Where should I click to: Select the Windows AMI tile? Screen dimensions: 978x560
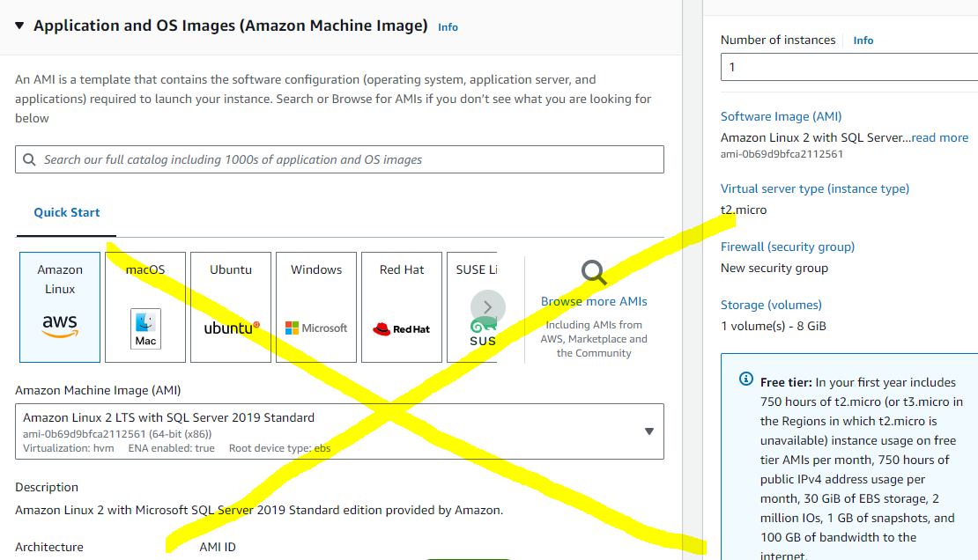pyautogui.click(x=316, y=306)
